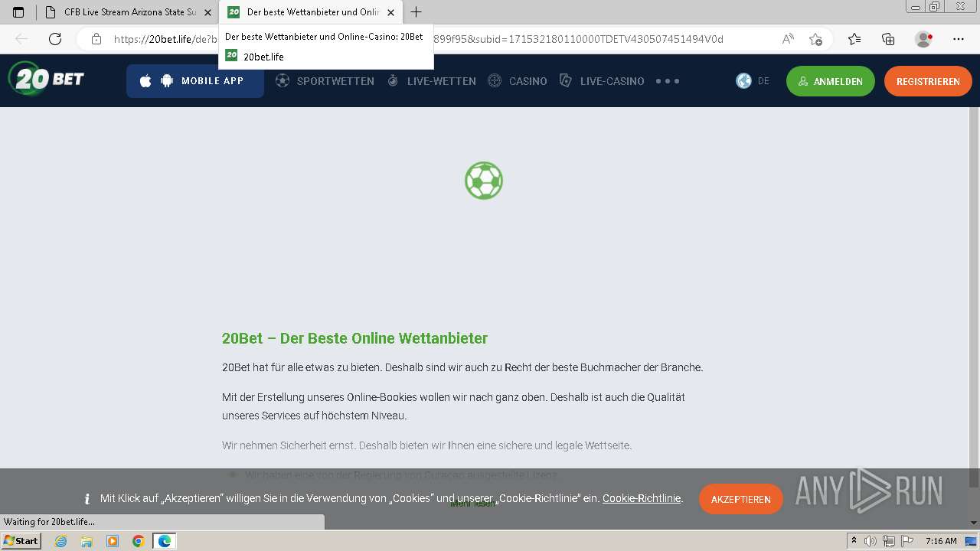Click the Anmelden login button
The width and height of the screenshot is (980, 551).
tap(830, 81)
